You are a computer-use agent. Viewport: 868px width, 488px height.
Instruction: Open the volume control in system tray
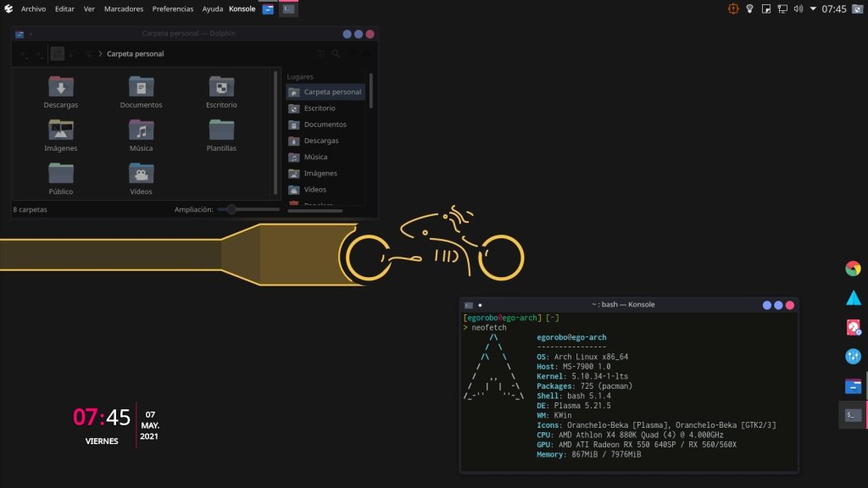click(798, 9)
